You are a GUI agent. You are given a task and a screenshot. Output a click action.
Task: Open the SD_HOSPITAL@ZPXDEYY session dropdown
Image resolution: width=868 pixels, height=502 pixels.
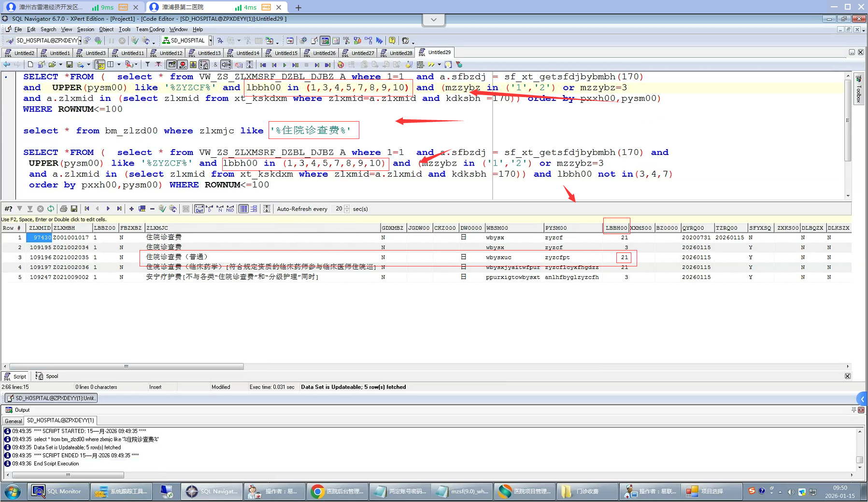coord(80,41)
